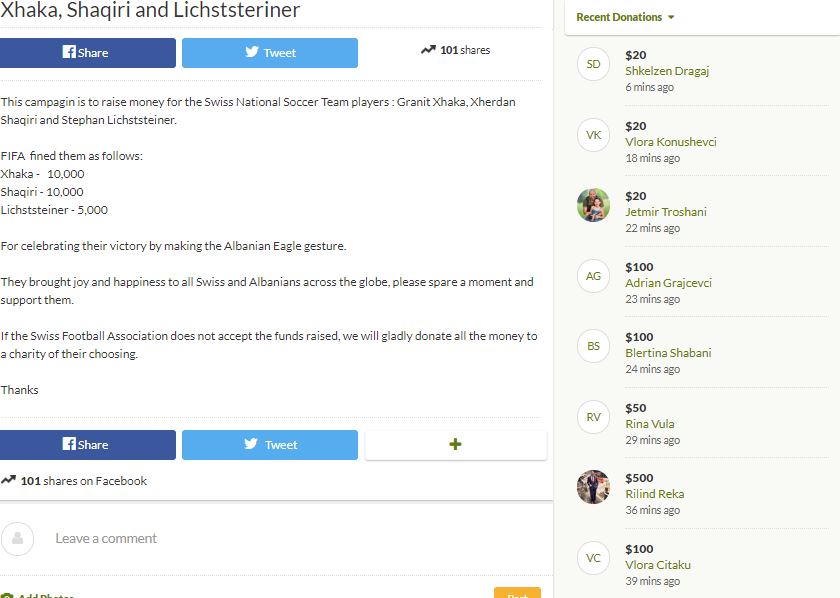This screenshot has width=840, height=598.
Task: Click the top Twitter Tweet button
Action: click(x=269, y=53)
